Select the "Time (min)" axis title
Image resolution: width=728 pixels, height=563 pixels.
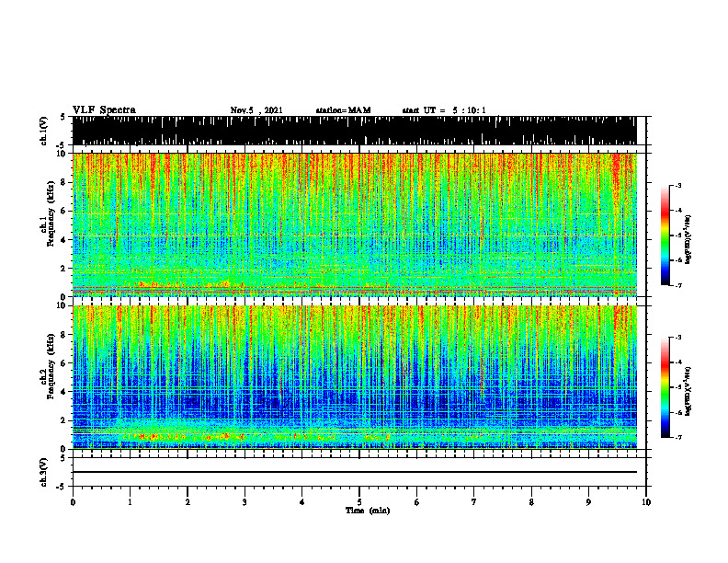coord(368,511)
